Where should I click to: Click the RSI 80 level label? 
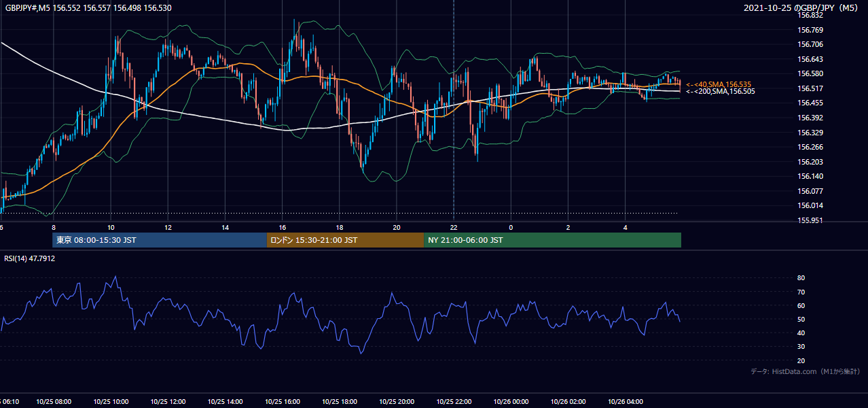[801, 278]
